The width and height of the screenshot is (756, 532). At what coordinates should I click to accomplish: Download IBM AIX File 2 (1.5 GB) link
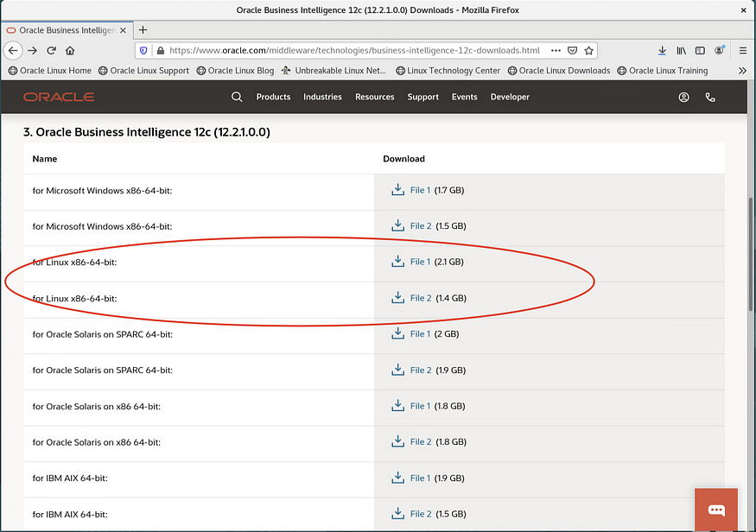click(x=421, y=514)
